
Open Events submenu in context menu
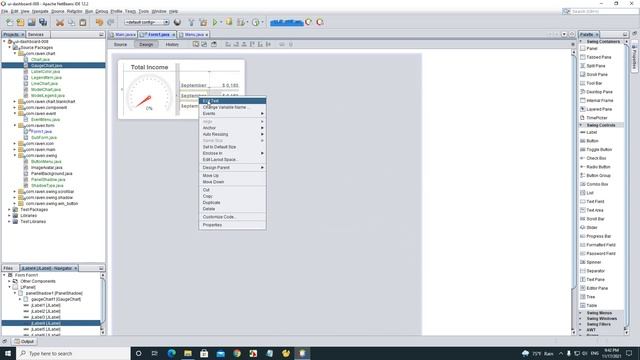(x=232, y=113)
